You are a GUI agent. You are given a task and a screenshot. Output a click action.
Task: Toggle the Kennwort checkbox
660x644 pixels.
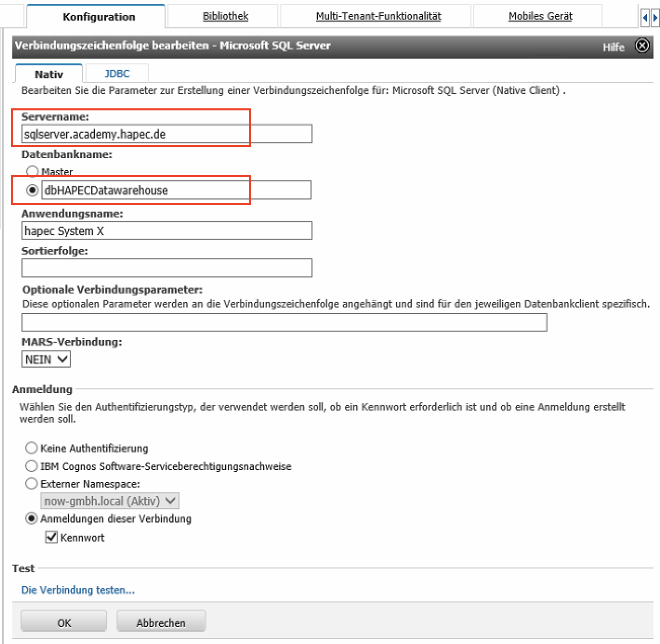point(51,537)
